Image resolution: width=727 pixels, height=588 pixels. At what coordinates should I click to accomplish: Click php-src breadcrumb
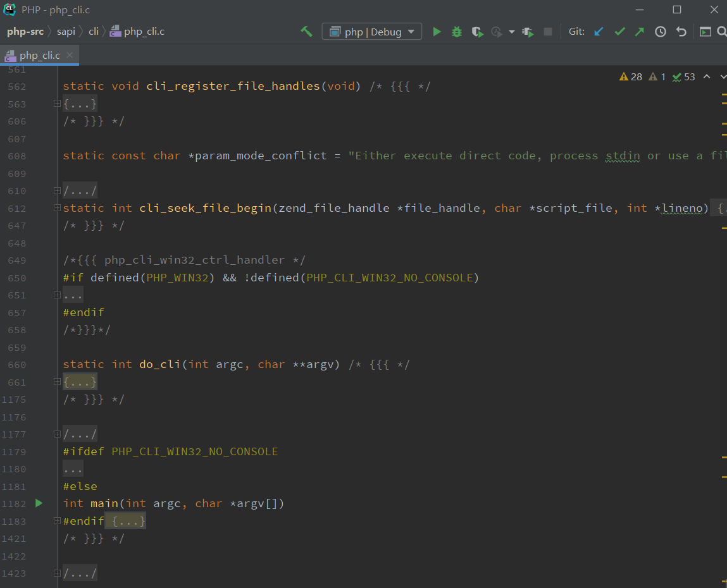point(25,32)
